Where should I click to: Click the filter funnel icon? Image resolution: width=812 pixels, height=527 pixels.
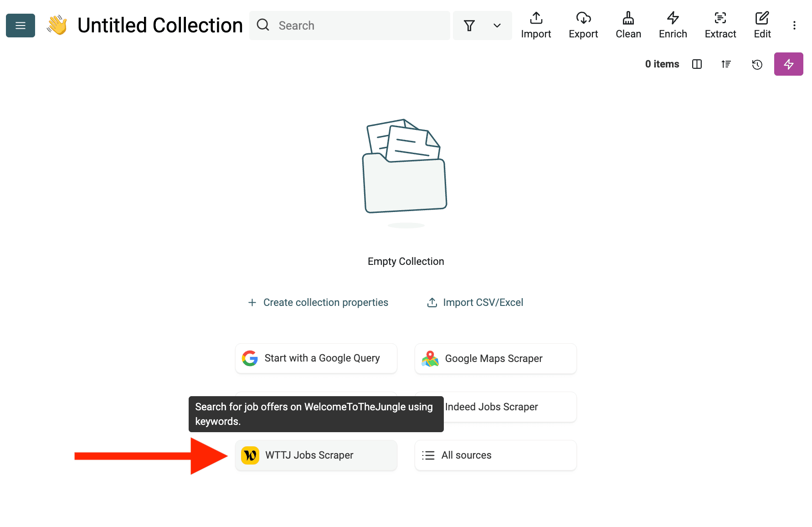pos(469,26)
